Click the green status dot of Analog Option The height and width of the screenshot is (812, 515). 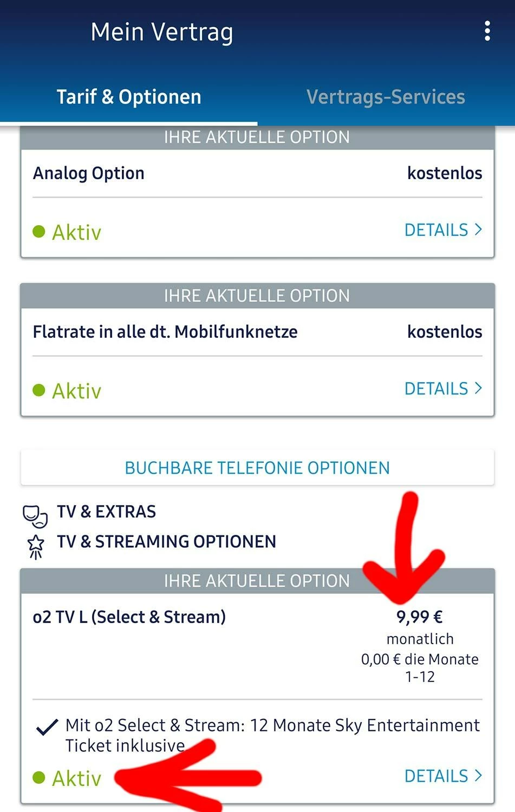pyautogui.click(x=38, y=232)
